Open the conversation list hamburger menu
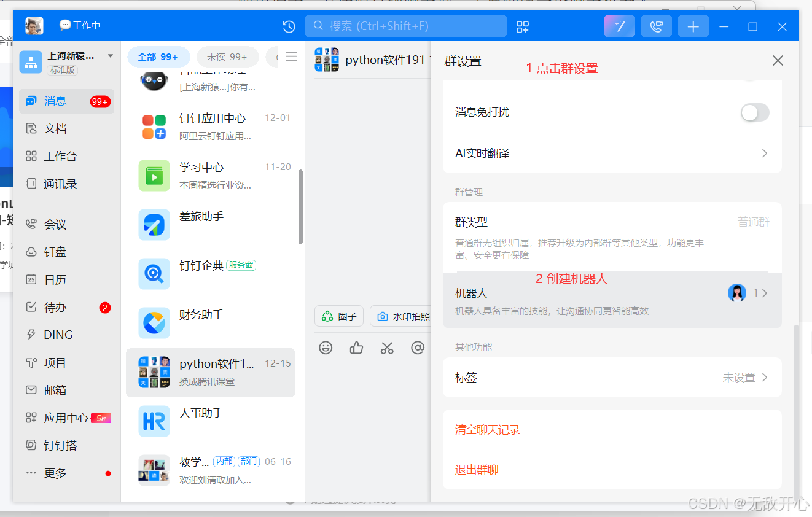The height and width of the screenshot is (517, 812). point(291,56)
